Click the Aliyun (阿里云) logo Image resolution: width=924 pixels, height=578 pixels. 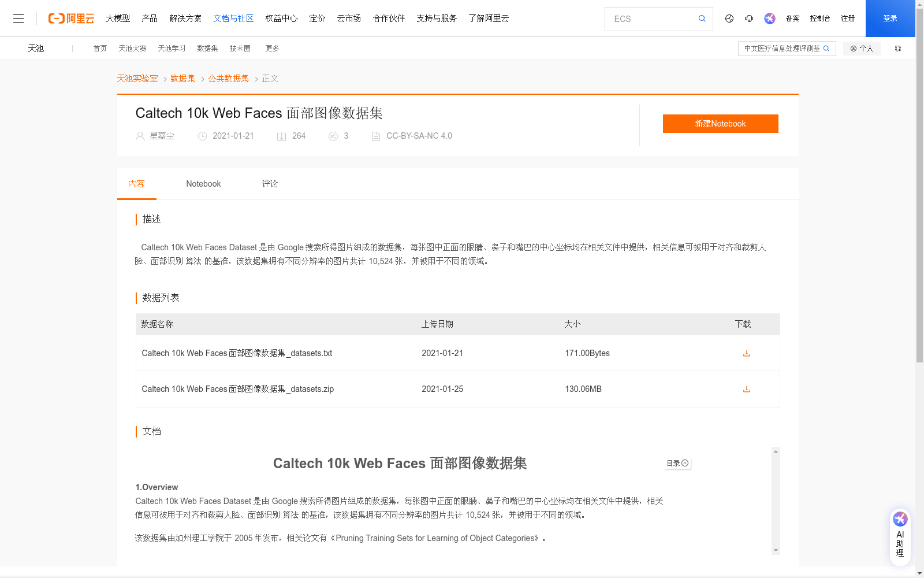tap(71, 18)
